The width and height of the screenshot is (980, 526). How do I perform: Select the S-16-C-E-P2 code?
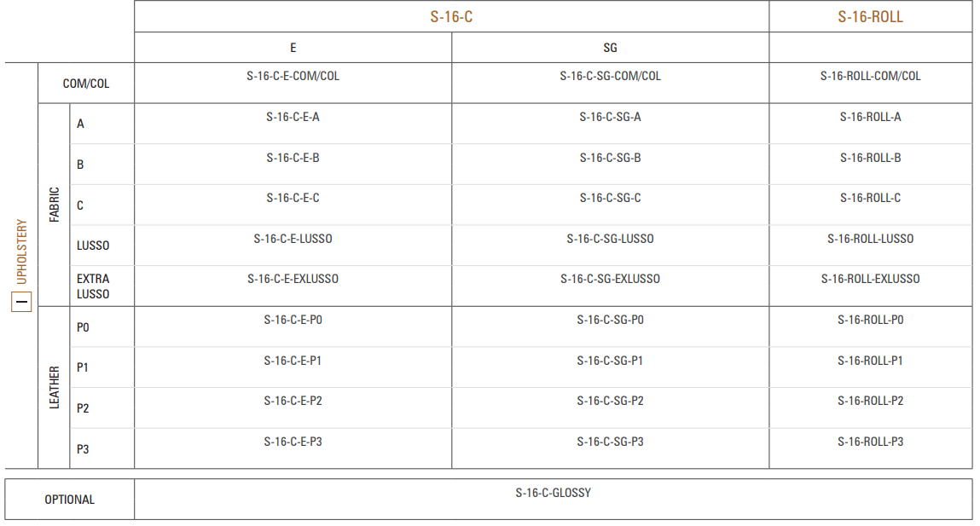click(293, 401)
